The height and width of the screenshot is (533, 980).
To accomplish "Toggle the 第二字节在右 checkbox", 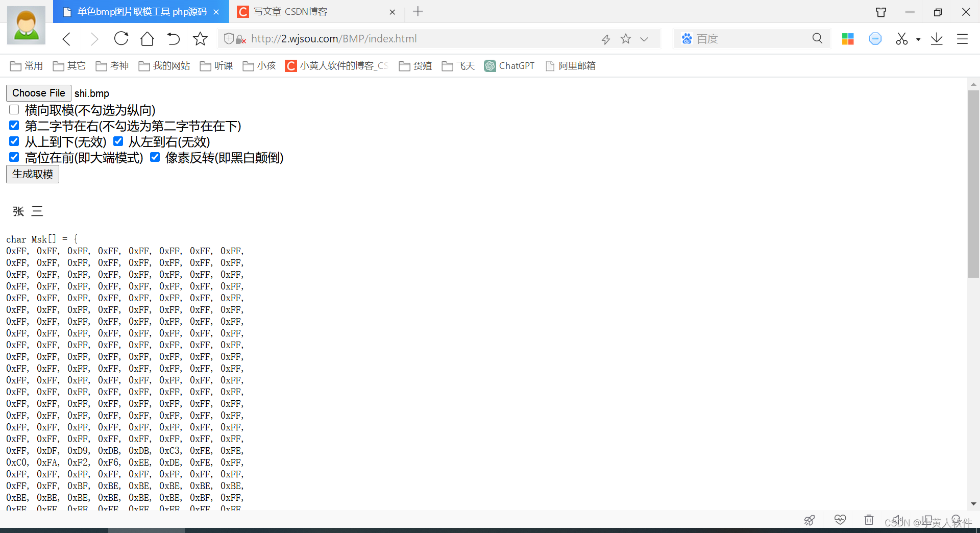I will (x=14, y=126).
